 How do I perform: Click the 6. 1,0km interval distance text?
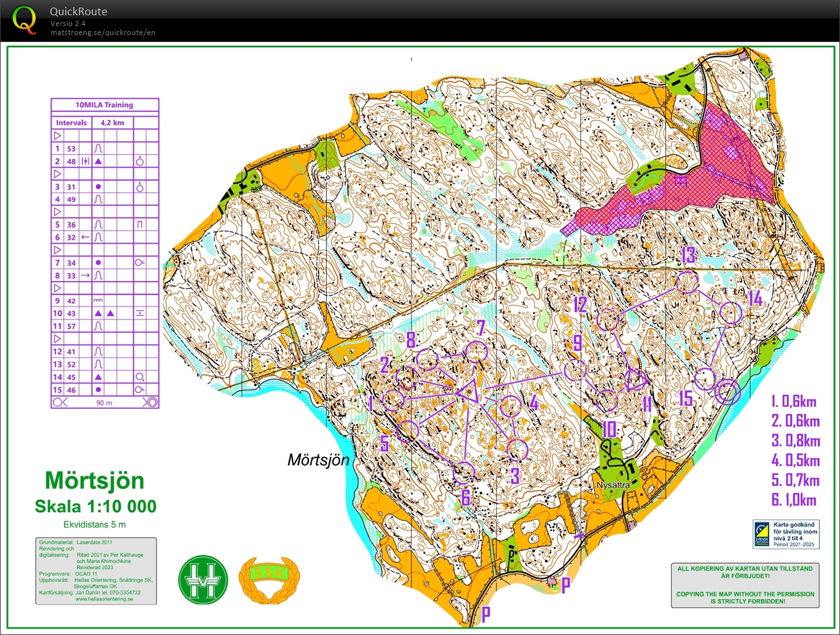point(793,500)
